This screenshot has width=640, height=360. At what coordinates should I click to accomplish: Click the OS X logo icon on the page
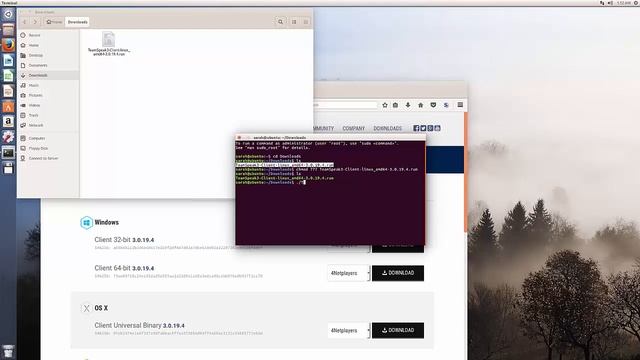tap(87, 308)
